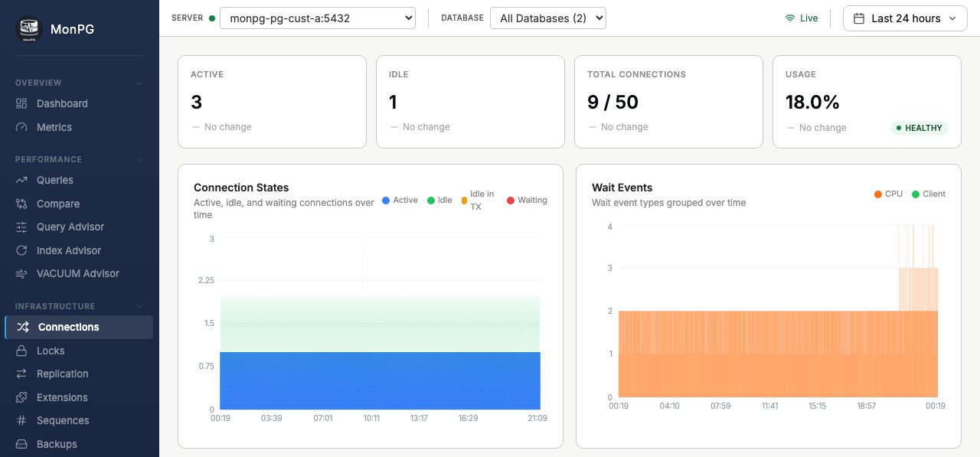Click the USAGE value 18.0%
Screen dimensions: 980x457
pyautogui.click(x=812, y=102)
